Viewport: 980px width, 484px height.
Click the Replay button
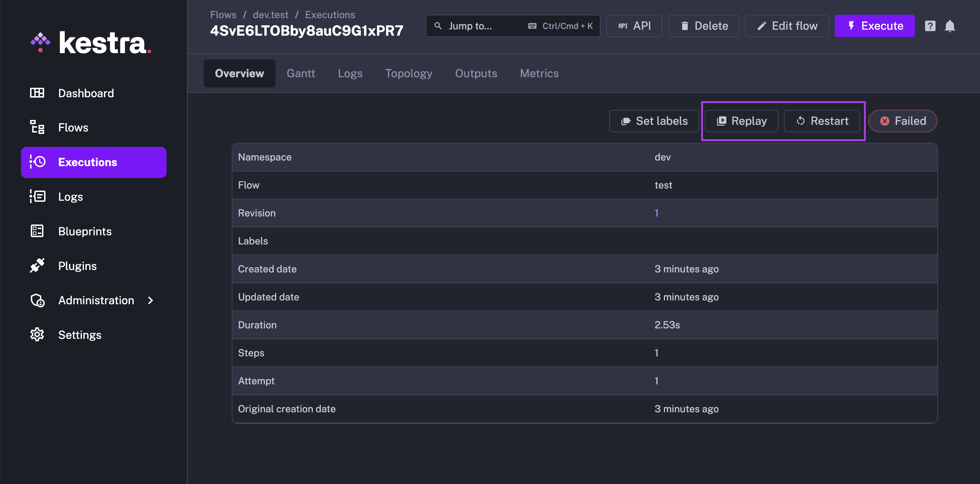pyautogui.click(x=741, y=121)
